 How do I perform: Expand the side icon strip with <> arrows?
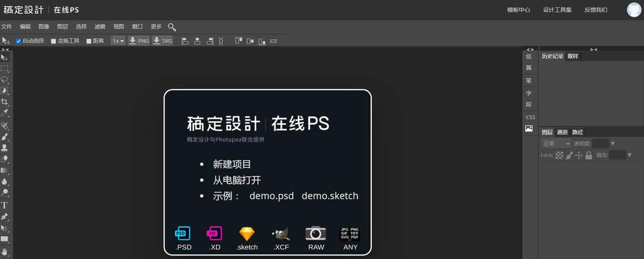point(530,49)
